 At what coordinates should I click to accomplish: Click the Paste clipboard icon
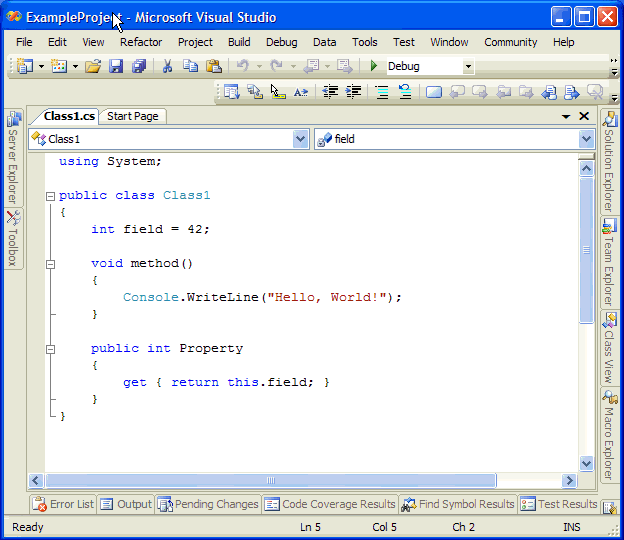pos(213,66)
